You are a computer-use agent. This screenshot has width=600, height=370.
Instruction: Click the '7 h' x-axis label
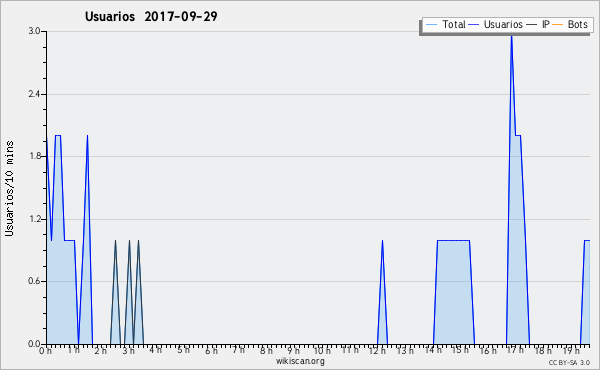tap(239, 350)
